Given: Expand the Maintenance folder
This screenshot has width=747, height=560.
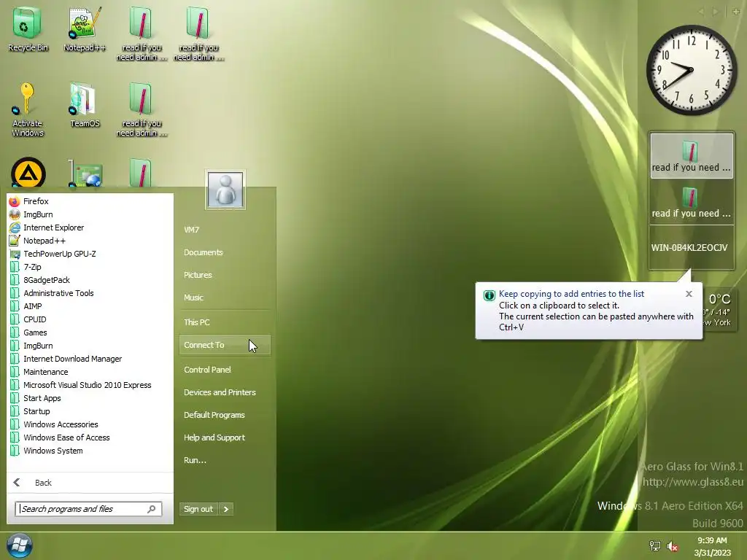Looking at the screenshot, I should point(45,372).
